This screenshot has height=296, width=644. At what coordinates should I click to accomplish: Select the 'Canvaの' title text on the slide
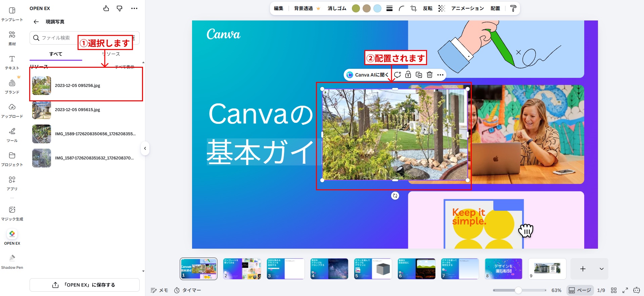[x=261, y=114]
